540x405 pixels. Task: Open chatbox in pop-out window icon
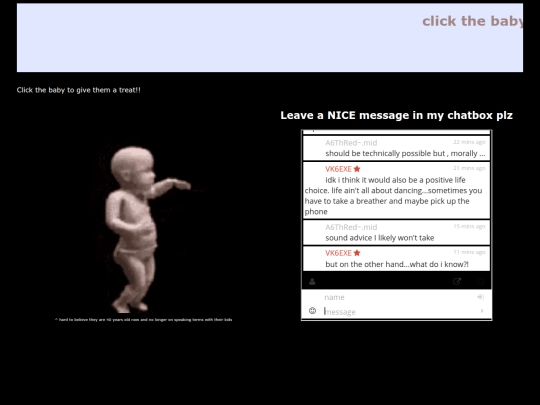(x=457, y=282)
